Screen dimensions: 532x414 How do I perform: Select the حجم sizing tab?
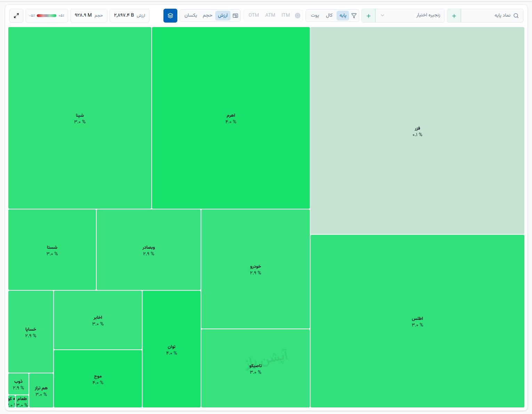(x=208, y=16)
